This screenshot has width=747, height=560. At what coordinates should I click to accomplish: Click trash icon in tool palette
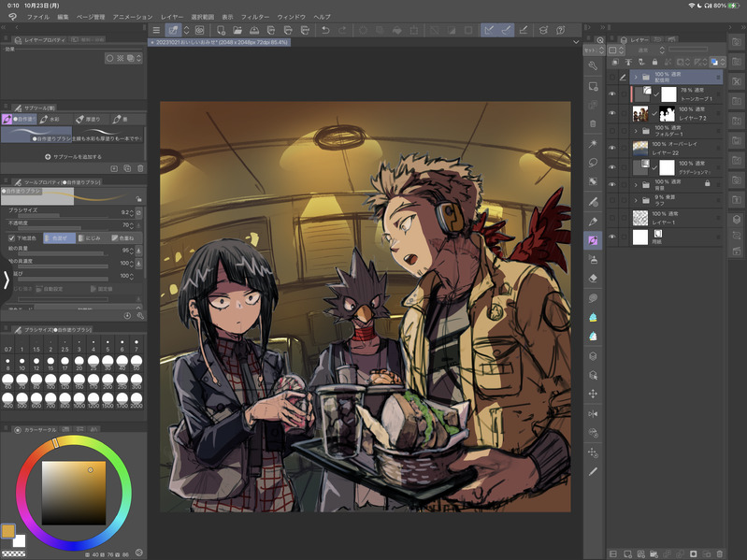click(593, 123)
